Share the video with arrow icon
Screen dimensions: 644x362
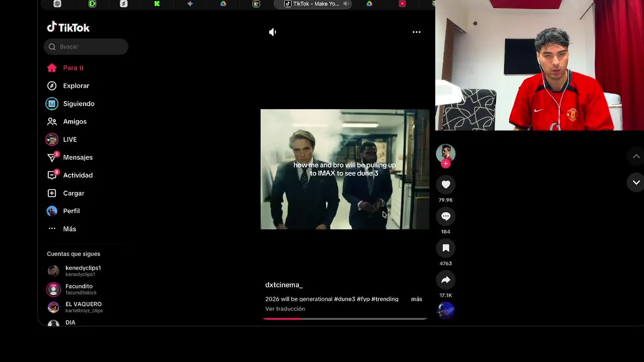point(446,280)
